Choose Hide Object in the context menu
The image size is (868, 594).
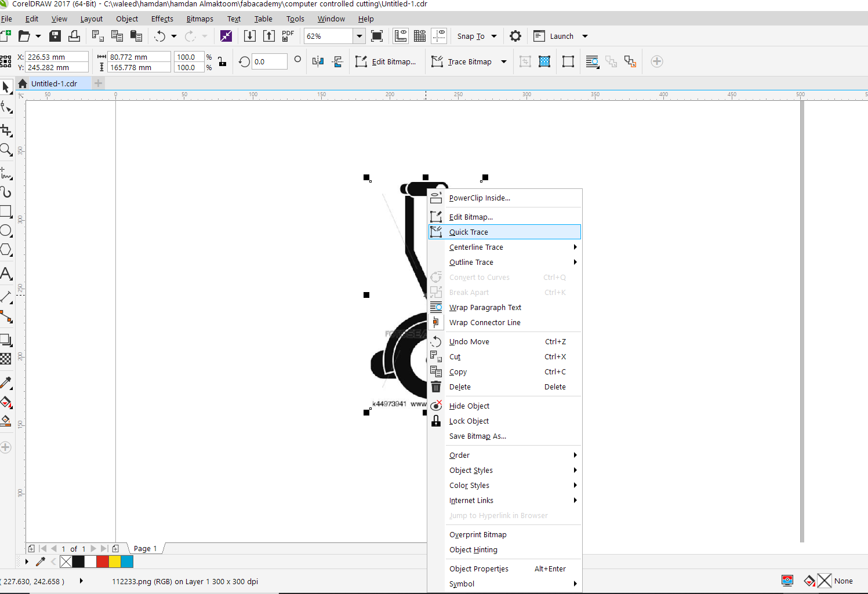(504, 406)
